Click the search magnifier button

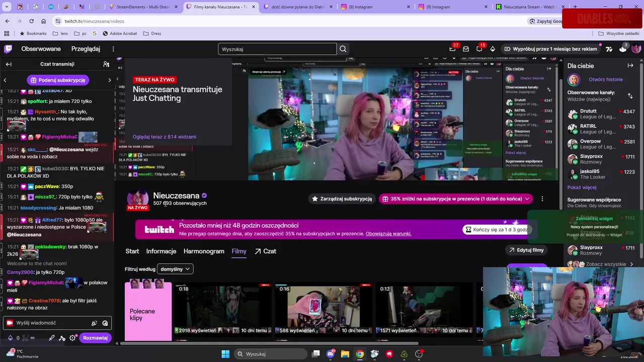pos(343,49)
